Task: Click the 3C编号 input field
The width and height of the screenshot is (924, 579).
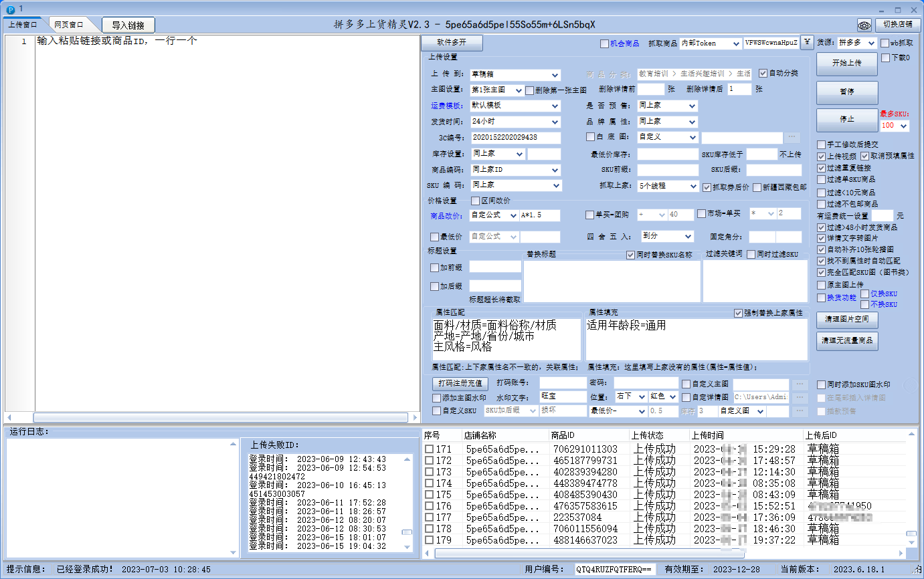Action: point(515,138)
